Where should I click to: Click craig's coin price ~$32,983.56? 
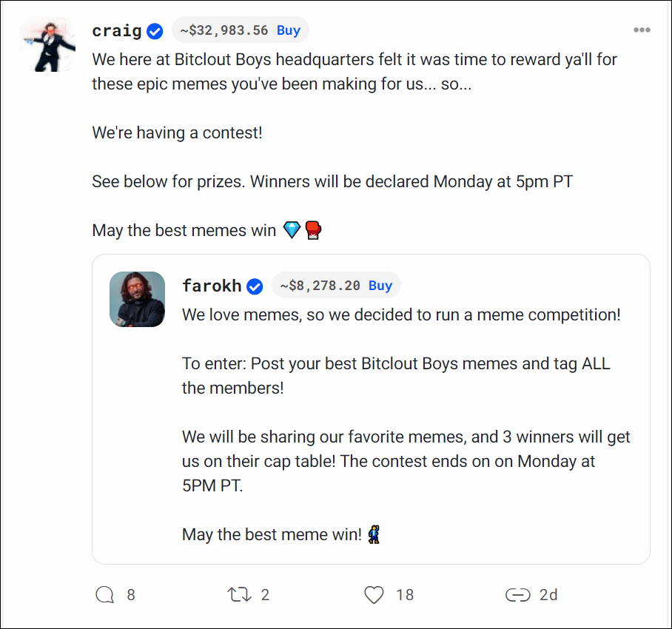click(x=224, y=30)
